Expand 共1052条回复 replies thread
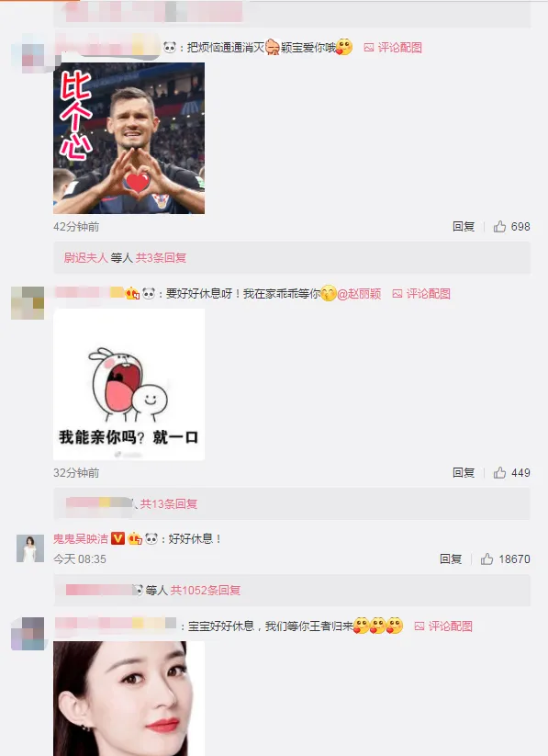This screenshot has height=756, width=548. (206, 590)
